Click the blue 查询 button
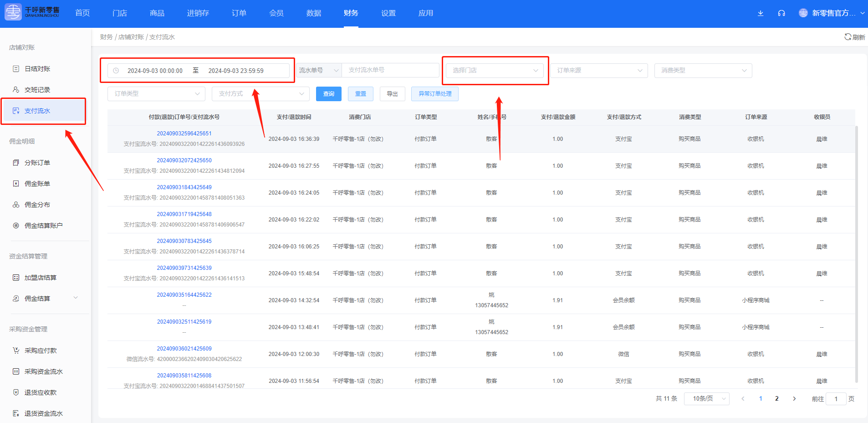Screen dimensions: 868x423 [x=328, y=94]
